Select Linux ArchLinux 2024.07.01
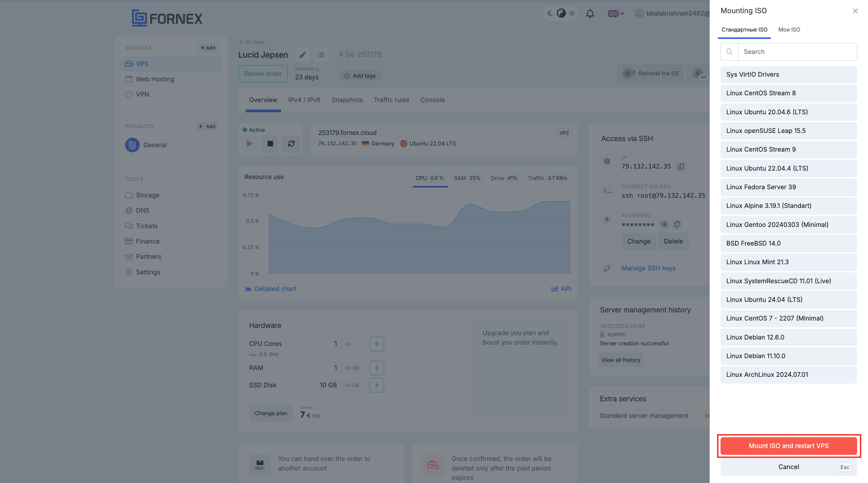This screenshot has width=868, height=483. coord(789,375)
